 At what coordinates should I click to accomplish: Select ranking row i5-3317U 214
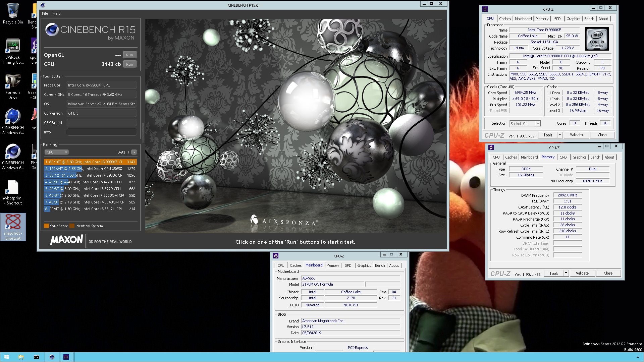point(90,209)
